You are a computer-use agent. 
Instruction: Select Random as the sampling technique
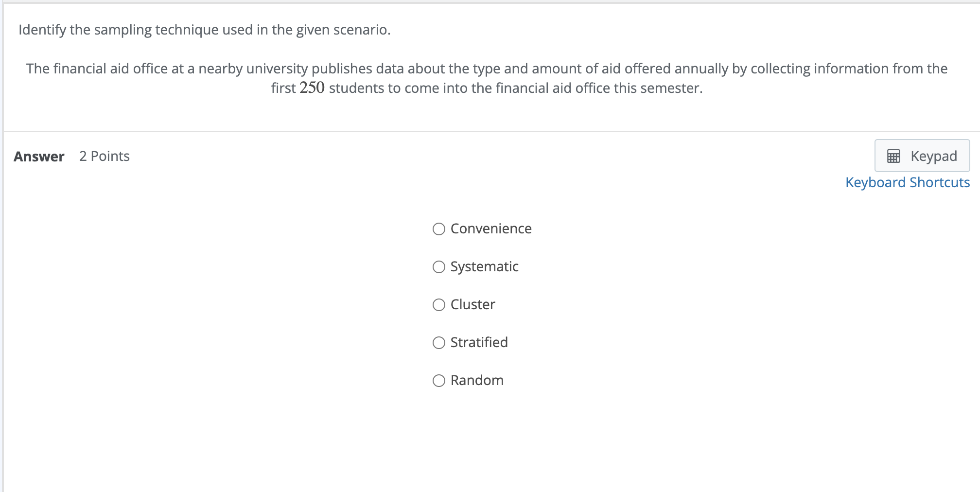click(477, 380)
